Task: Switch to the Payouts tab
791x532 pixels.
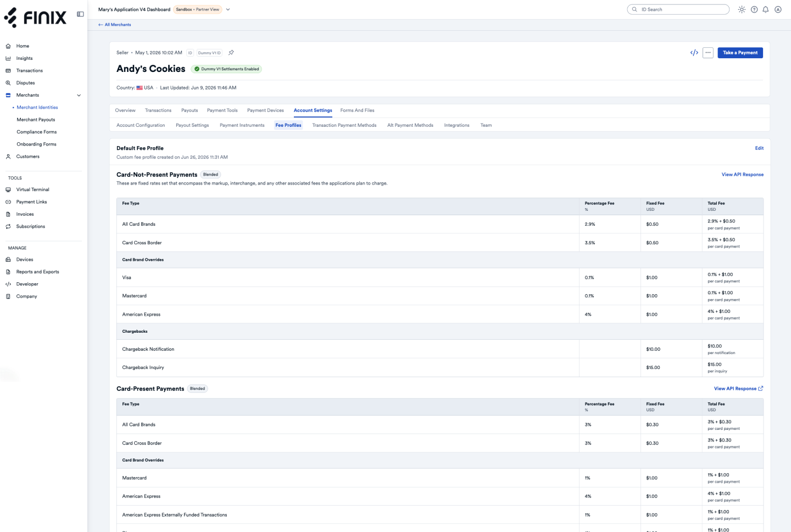Action: tap(190, 110)
